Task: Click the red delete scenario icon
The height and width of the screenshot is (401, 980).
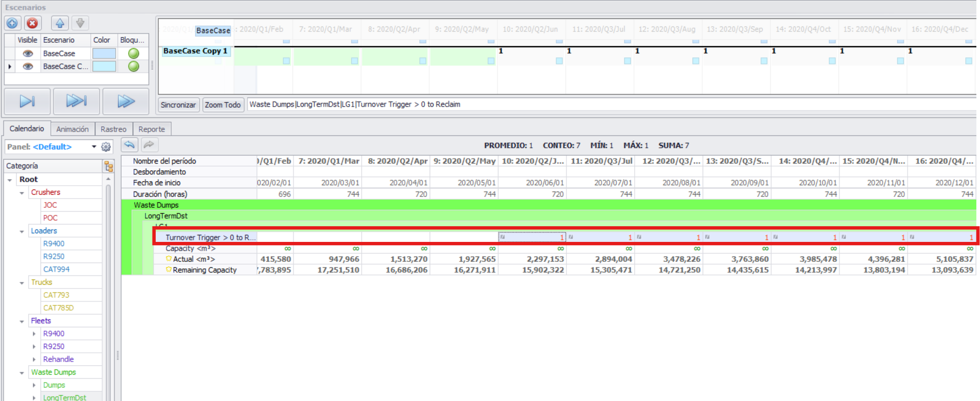Action: pos(32,23)
